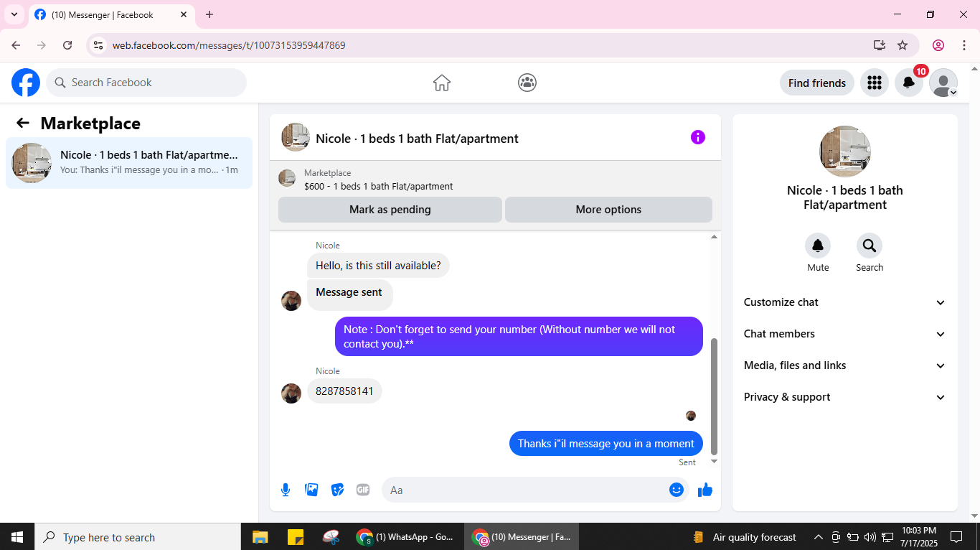The width and height of the screenshot is (980, 550).
Task: Search in conversation with magnifier icon
Action: pyautogui.click(x=870, y=246)
